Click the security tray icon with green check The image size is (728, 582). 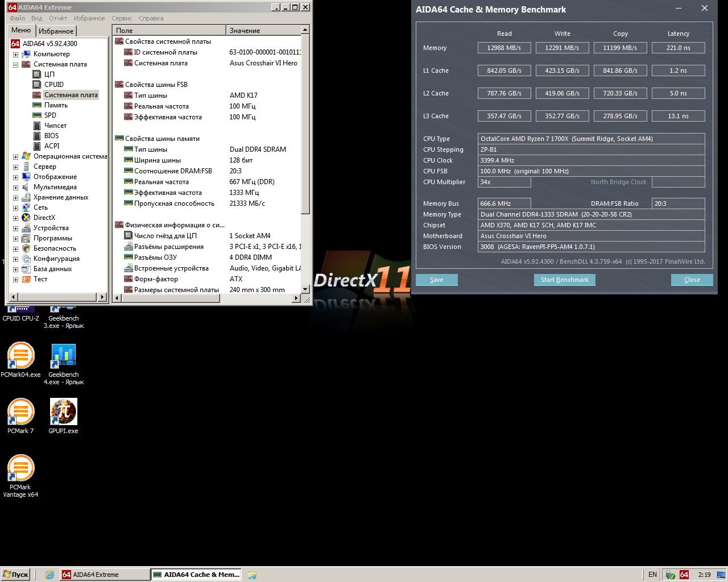coord(671,575)
